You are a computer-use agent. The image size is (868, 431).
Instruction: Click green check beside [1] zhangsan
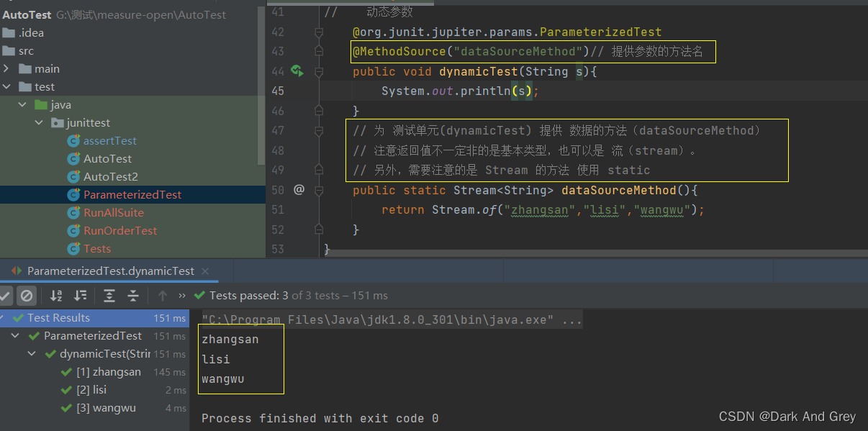tap(67, 372)
